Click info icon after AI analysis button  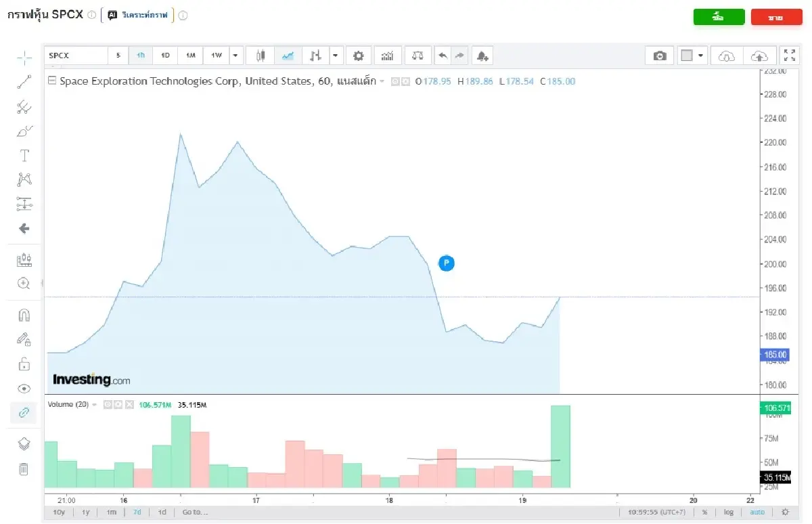(x=183, y=15)
